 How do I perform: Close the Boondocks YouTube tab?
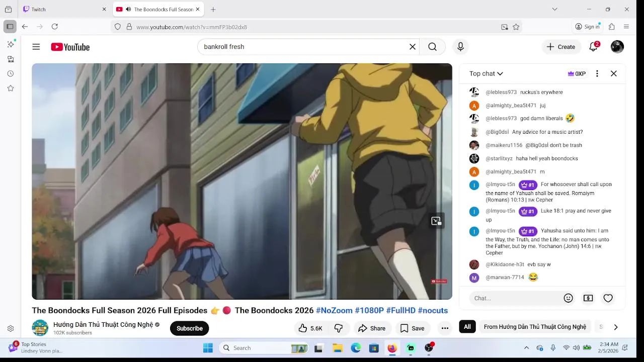coord(197,10)
